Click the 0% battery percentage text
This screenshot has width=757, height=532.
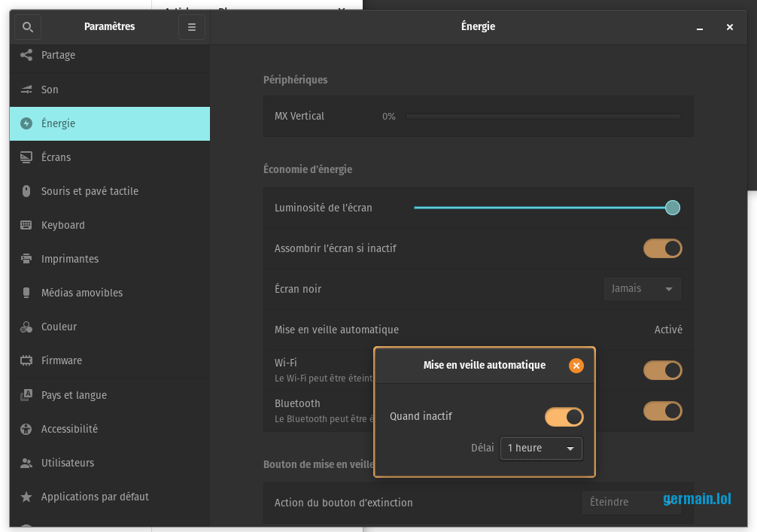388,117
